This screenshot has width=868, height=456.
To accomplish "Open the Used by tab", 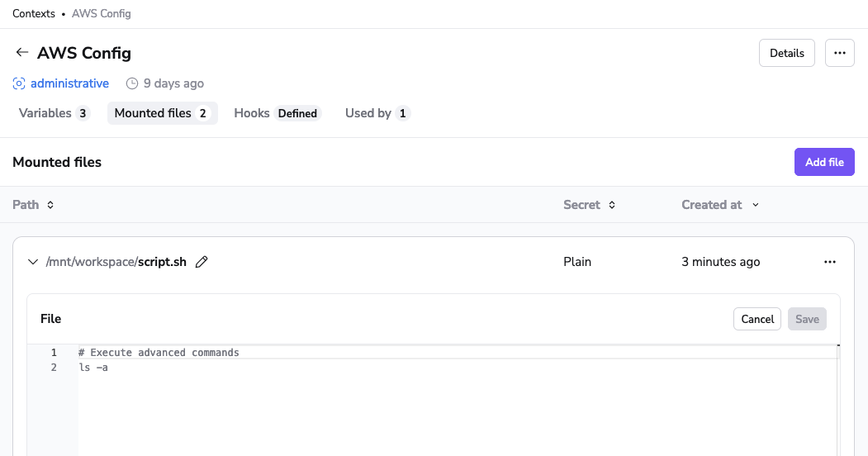I will [x=377, y=113].
